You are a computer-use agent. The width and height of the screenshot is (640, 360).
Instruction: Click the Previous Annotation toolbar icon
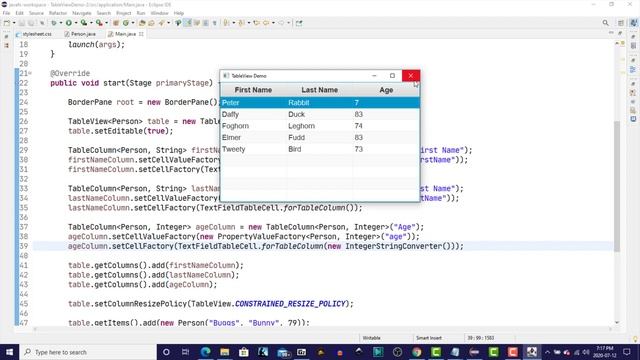click(x=241, y=23)
